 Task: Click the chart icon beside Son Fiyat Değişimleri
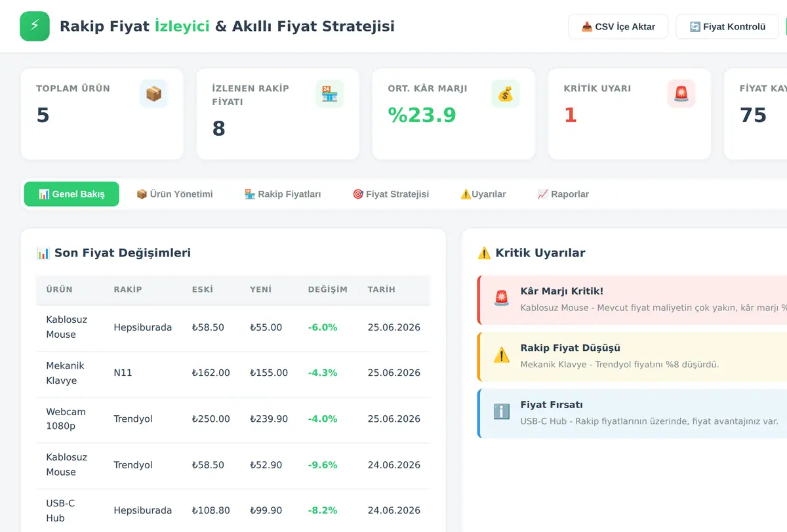43,253
